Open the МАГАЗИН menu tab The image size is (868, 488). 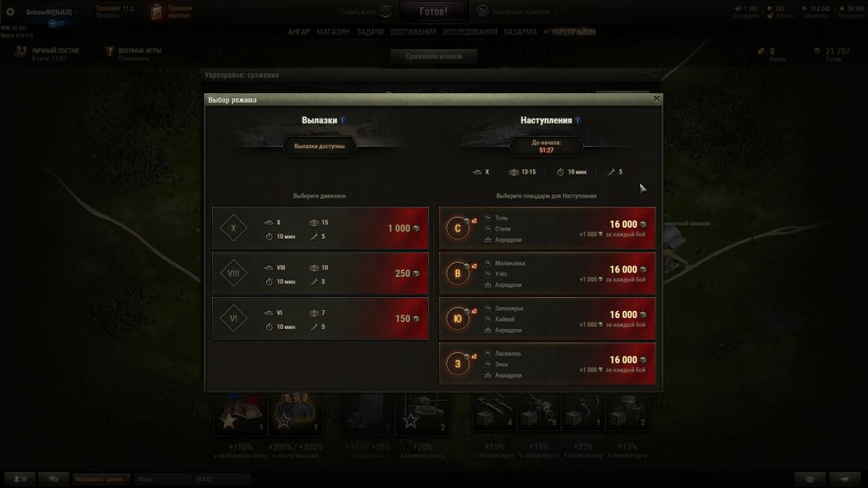333,32
